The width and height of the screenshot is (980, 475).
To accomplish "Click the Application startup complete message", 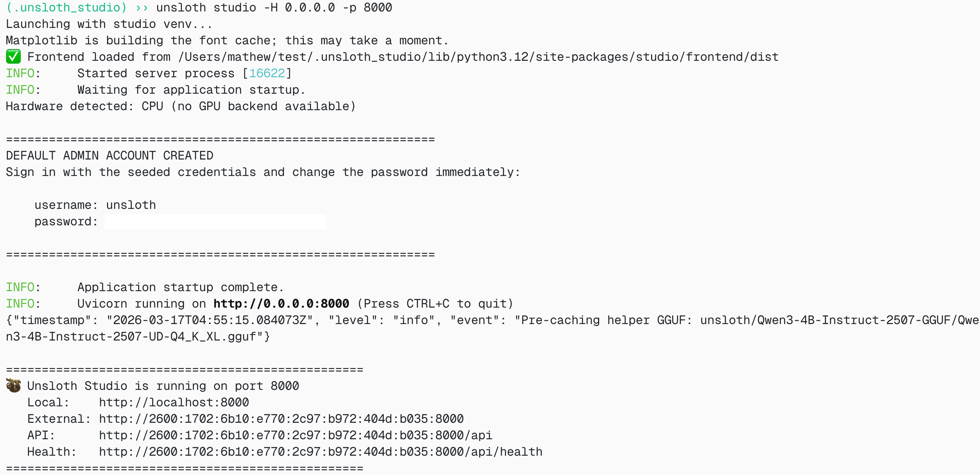I will coord(181,287).
